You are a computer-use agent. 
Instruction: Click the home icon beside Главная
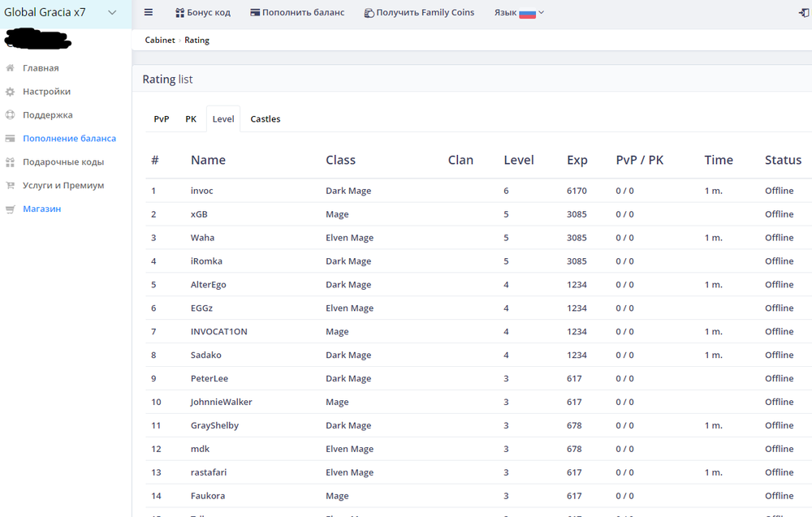coord(11,68)
